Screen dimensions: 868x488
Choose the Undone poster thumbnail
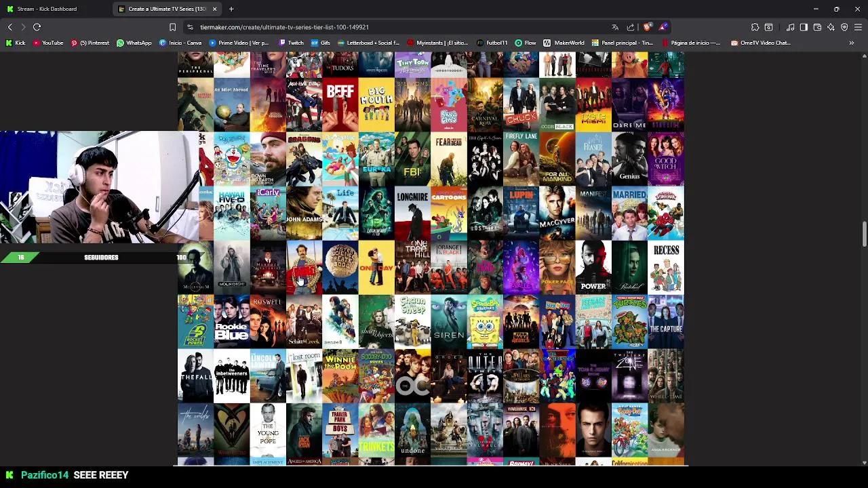412,430
